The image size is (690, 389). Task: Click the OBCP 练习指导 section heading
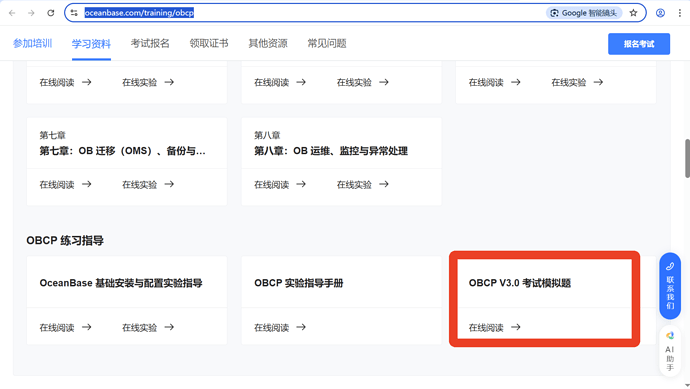pyautogui.click(x=65, y=241)
